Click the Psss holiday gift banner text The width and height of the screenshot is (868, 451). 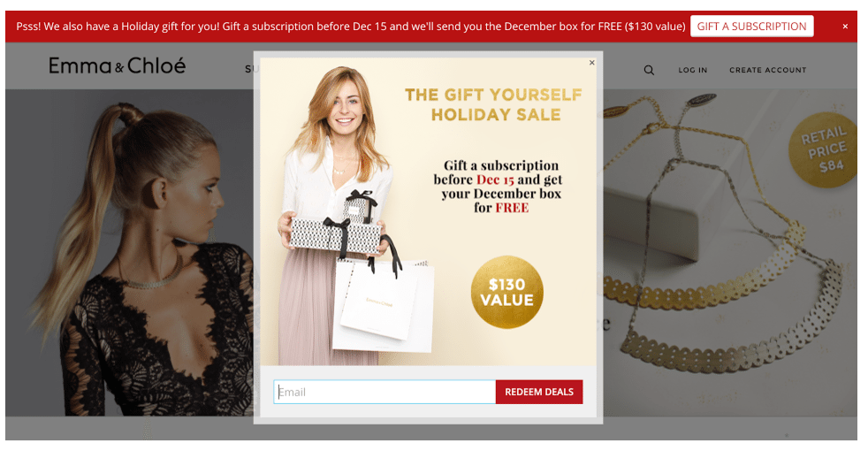point(350,26)
